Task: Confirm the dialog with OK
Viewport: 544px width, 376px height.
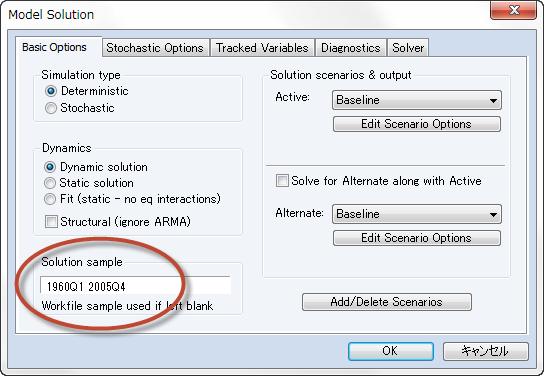Action: pyautogui.click(x=391, y=351)
